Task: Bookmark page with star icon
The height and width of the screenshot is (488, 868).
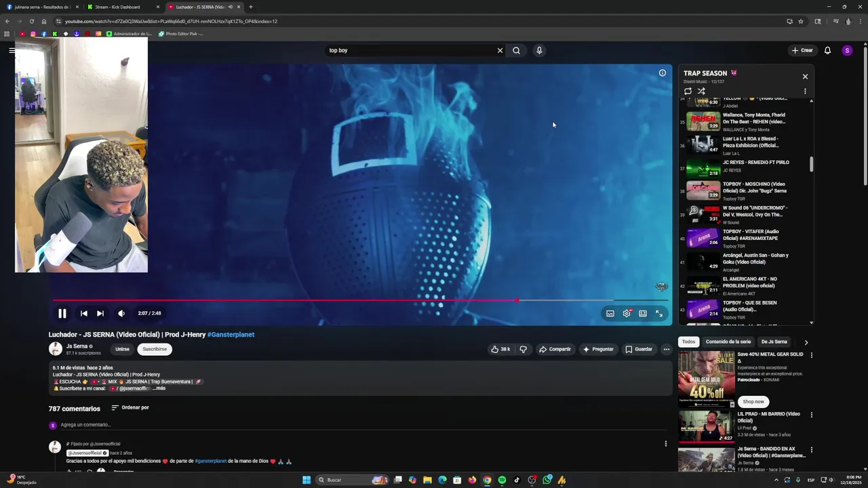Action: [x=801, y=21]
